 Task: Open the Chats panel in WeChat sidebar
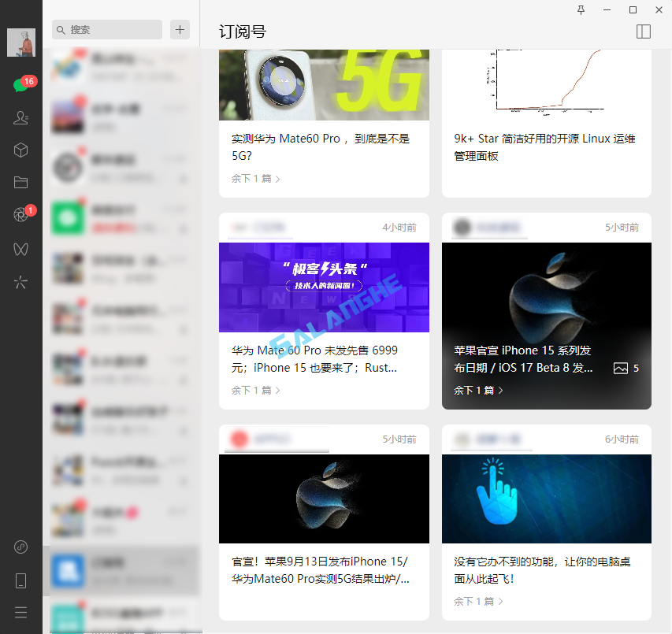point(21,84)
